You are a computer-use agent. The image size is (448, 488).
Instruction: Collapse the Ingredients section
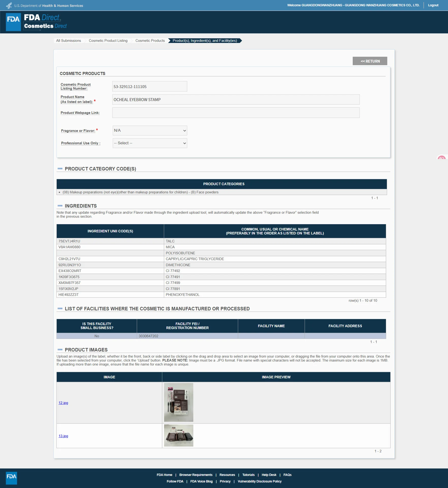(60, 206)
